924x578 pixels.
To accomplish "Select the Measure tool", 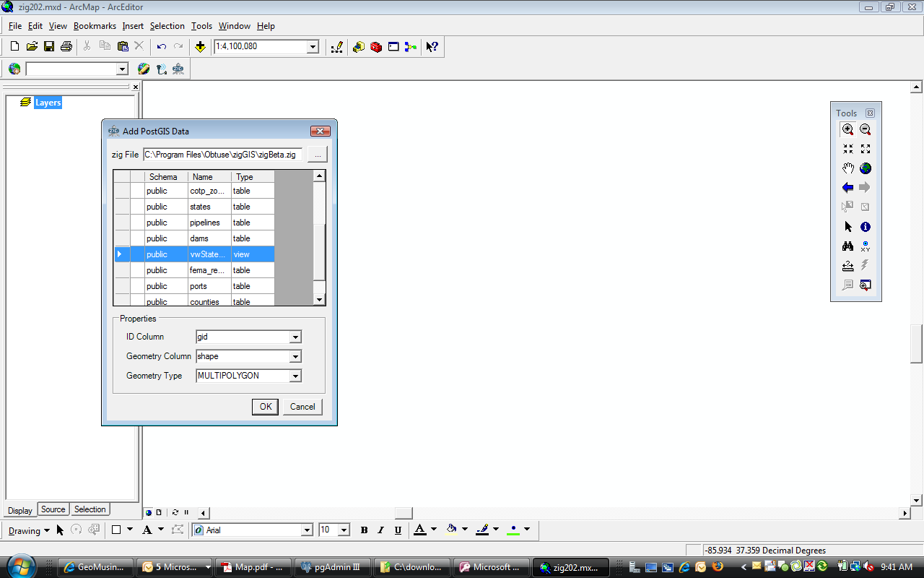I will coord(848,266).
